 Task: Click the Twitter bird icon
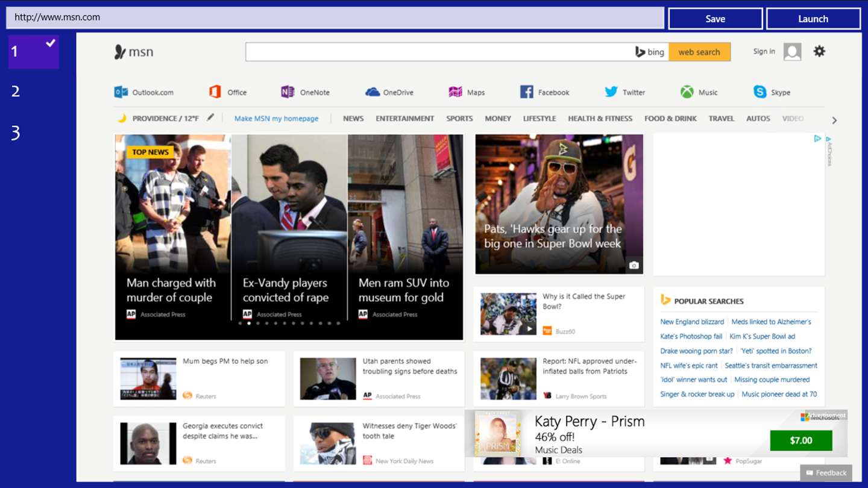click(x=611, y=92)
